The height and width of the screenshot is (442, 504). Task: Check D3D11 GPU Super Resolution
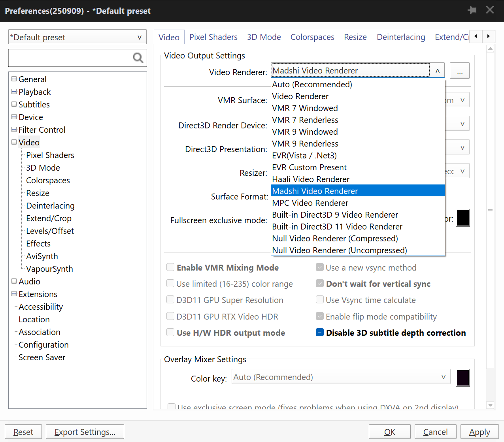pos(170,300)
